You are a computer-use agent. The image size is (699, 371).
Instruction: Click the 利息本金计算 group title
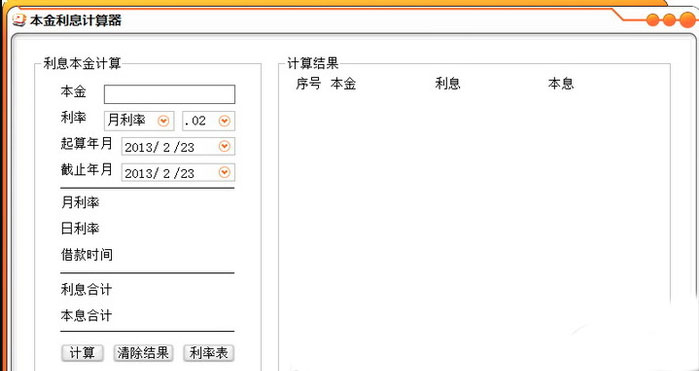click(82, 63)
